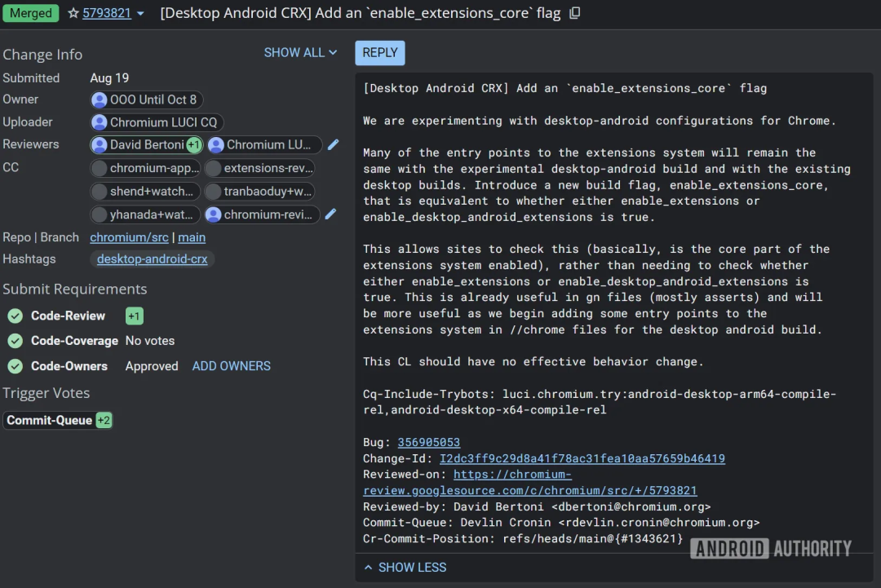Click the 'No votes' text
The width and height of the screenshot is (881, 588).
click(x=150, y=341)
